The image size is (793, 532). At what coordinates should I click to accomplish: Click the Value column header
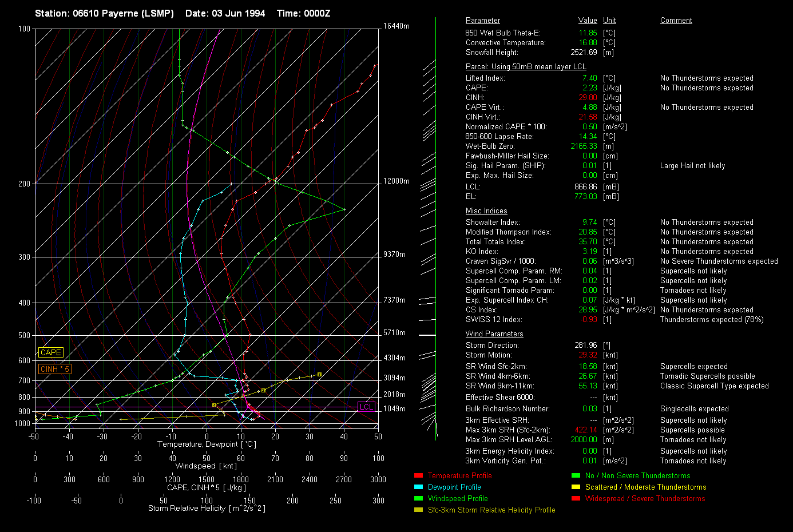coord(588,20)
